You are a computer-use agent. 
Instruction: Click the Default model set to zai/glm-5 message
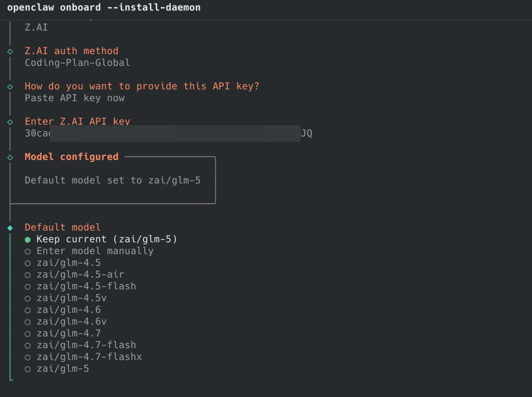113,180
